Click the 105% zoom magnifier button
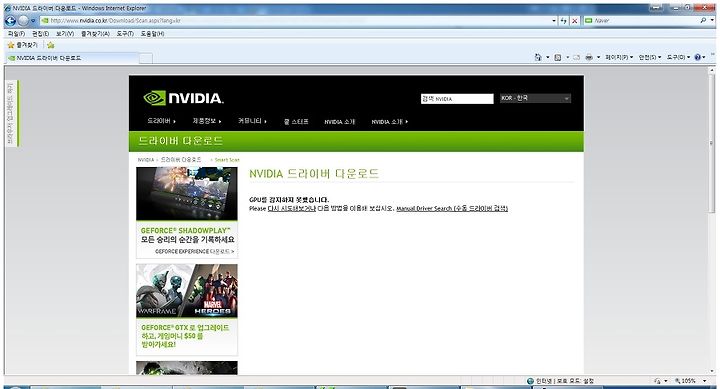The image size is (720, 389). coord(685,381)
